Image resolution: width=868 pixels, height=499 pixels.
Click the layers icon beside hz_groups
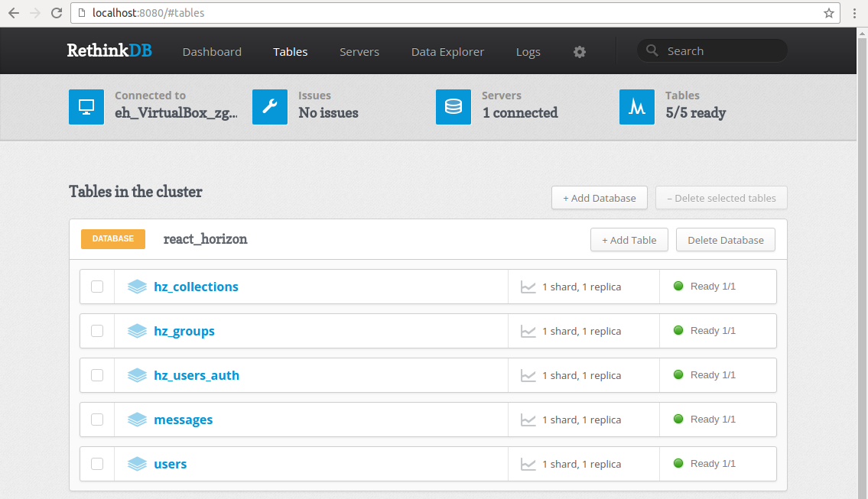pyautogui.click(x=137, y=331)
